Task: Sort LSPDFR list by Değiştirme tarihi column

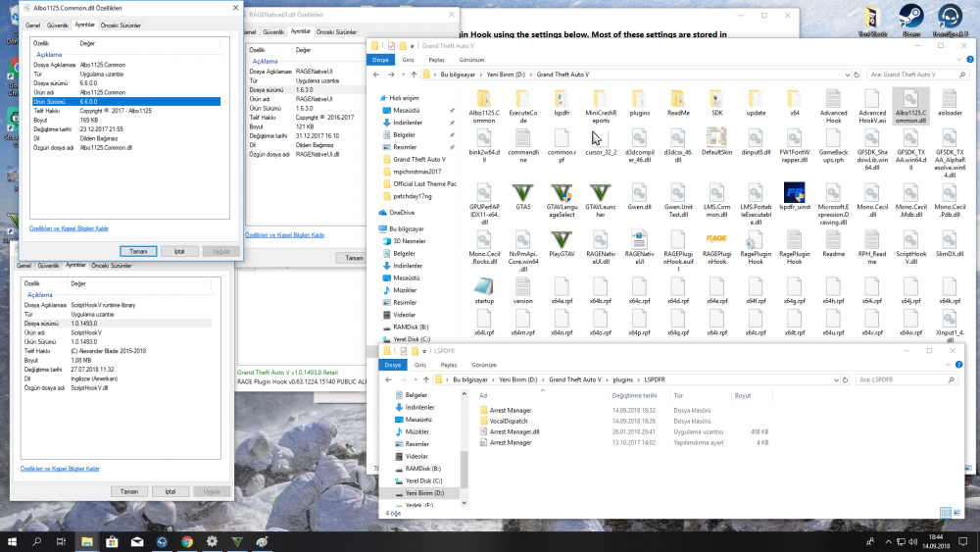Action: click(634, 395)
